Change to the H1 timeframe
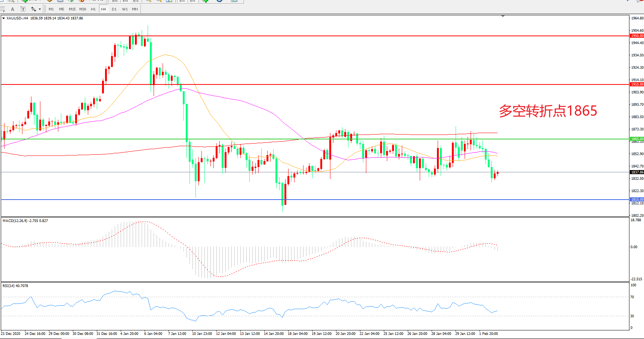644x339 pixels. 93,9
